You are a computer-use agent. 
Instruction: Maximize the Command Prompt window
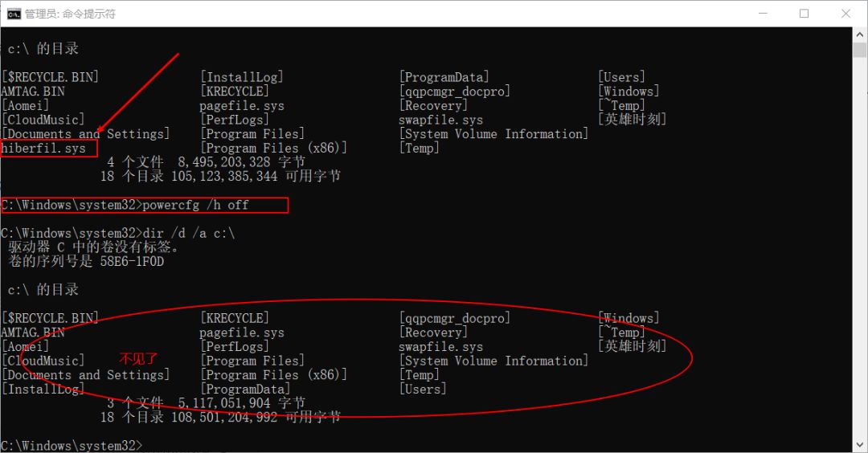coord(805,14)
